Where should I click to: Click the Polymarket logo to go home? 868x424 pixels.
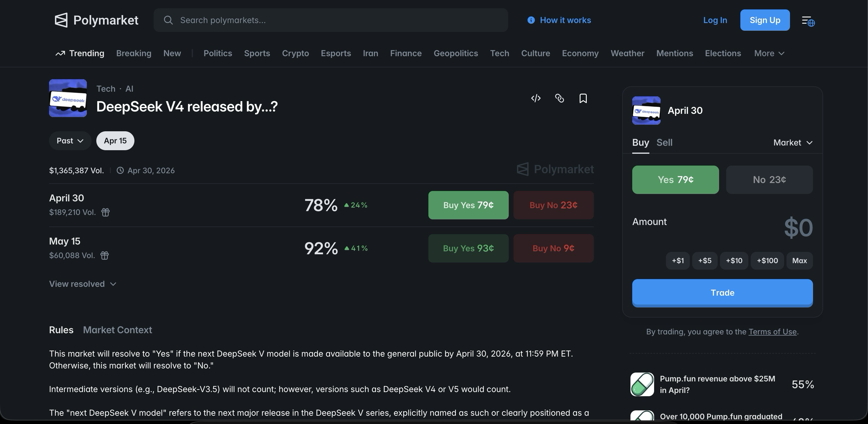point(96,20)
